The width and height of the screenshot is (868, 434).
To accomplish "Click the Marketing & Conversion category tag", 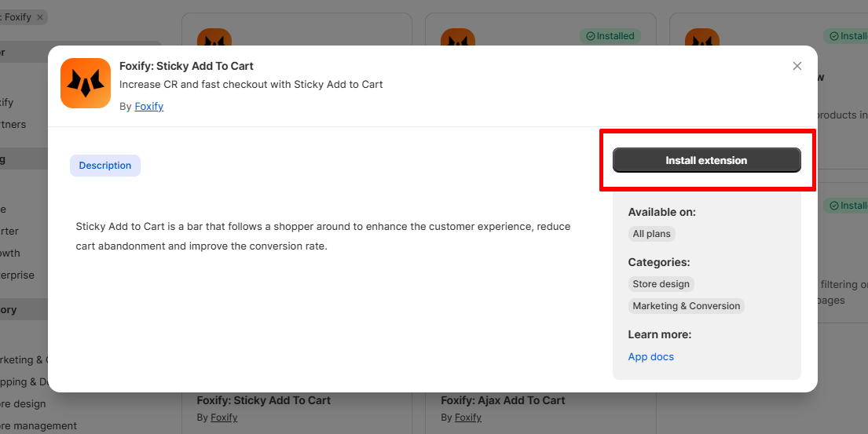I will pyautogui.click(x=686, y=306).
